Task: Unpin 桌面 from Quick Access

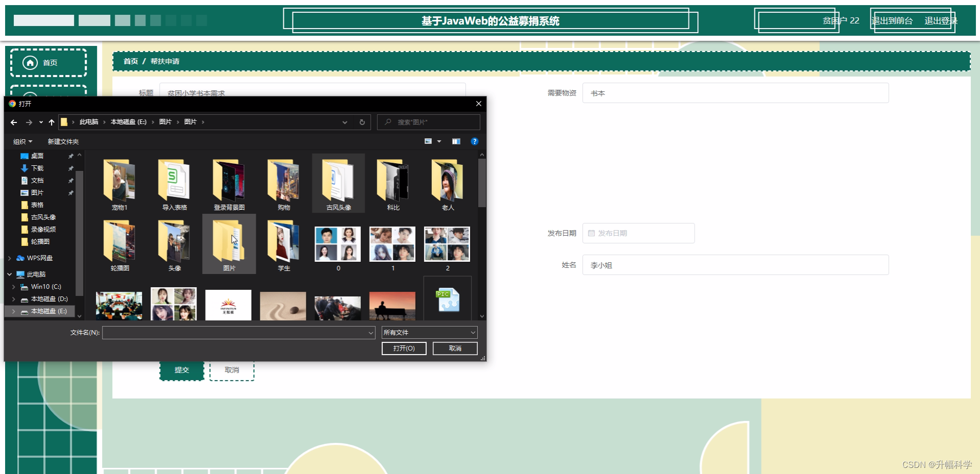Action: (71, 156)
